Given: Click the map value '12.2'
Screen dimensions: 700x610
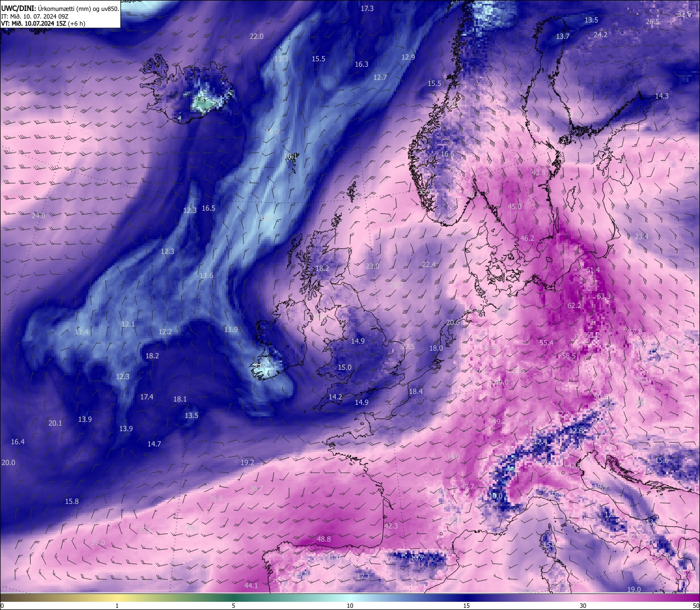Looking at the screenshot, I should (x=165, y=332).
